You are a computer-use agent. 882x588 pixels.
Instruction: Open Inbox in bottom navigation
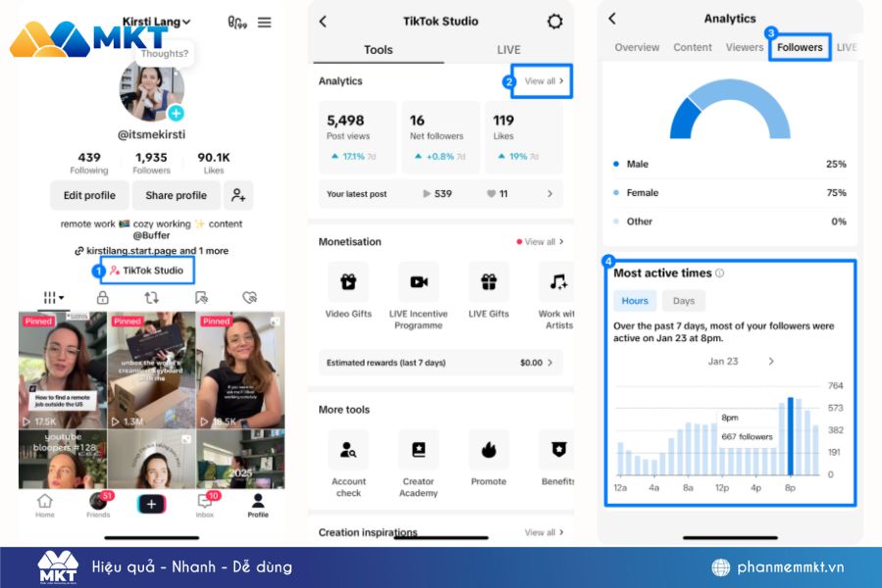coord(206,506)
